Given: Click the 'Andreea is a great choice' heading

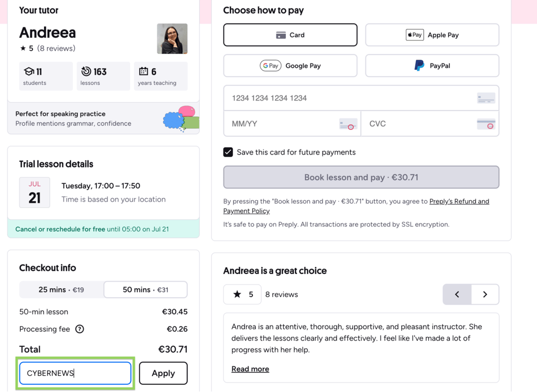Looking at the screenshot, I should tap(275, 271).
